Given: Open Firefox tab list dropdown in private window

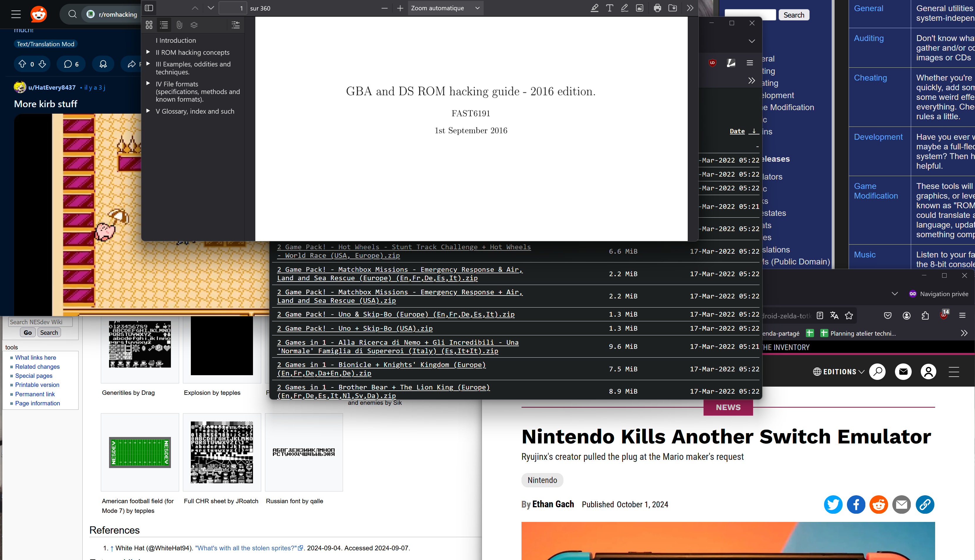Looking at the screenshot, I should (x=895, y=294).
